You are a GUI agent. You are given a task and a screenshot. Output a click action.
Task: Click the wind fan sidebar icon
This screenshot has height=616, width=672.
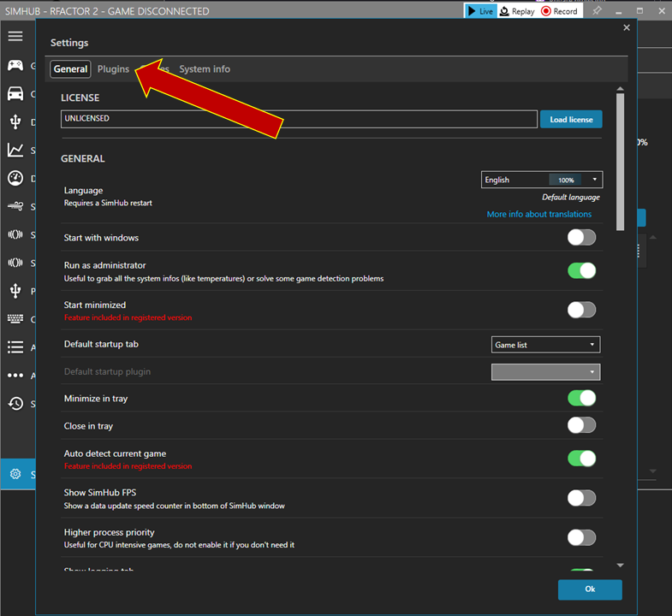(x=15, y=206)
